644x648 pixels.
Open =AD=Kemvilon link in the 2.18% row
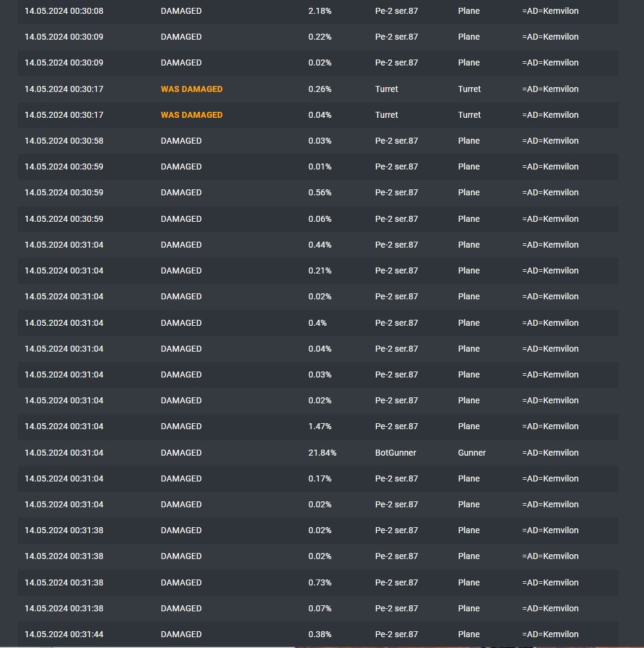point(550,11)
